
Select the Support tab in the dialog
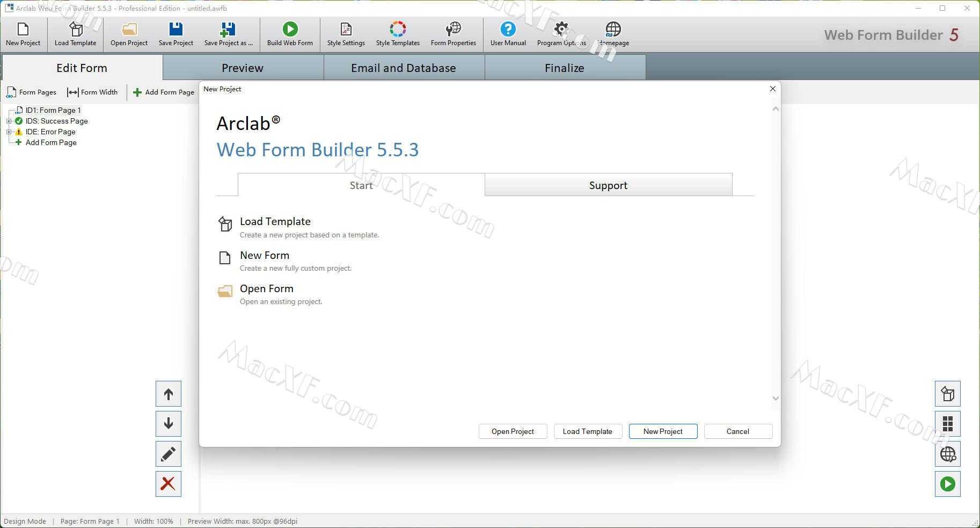pos(608,185)
